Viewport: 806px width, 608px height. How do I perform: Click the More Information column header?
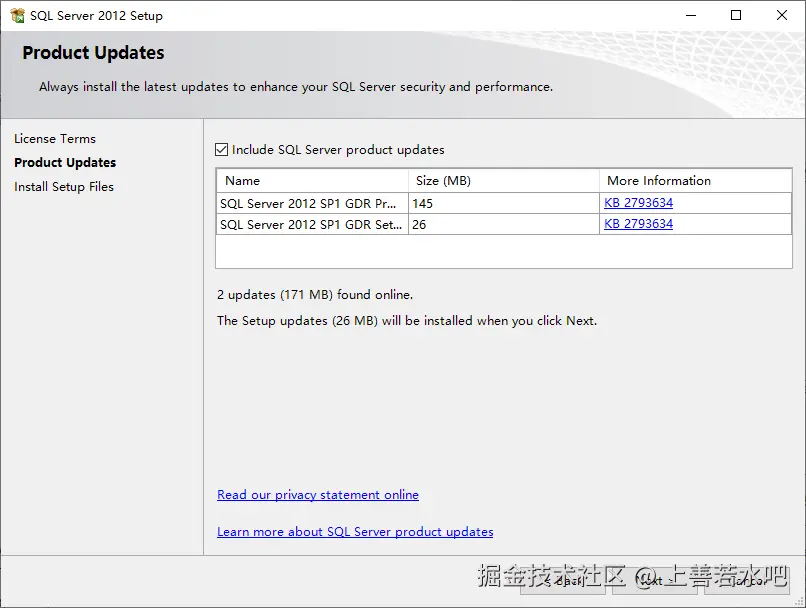click(x=695, y=181)
